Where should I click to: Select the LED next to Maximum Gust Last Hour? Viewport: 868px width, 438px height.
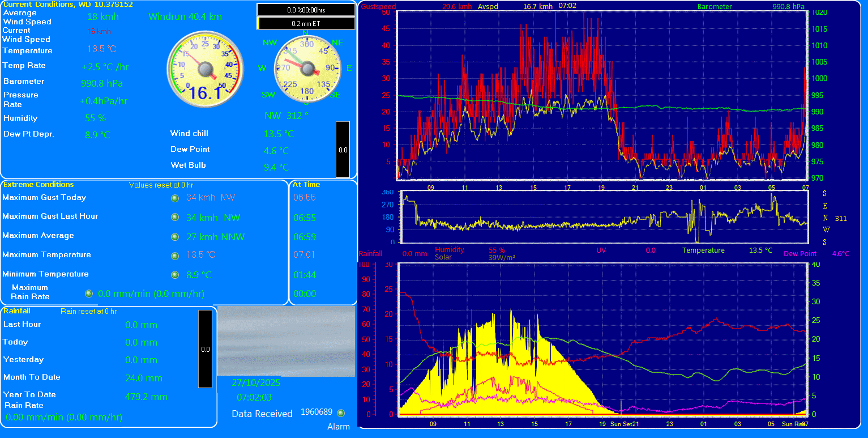(x=175, y=217)
